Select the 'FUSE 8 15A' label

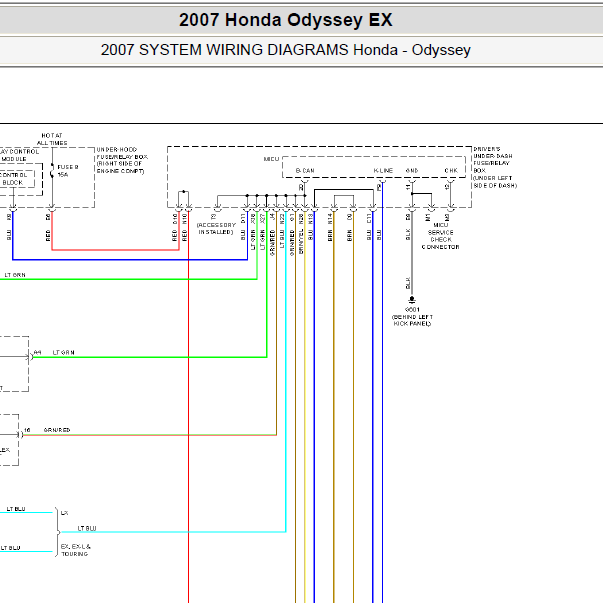pyautogui.click(x=68, y=171)
